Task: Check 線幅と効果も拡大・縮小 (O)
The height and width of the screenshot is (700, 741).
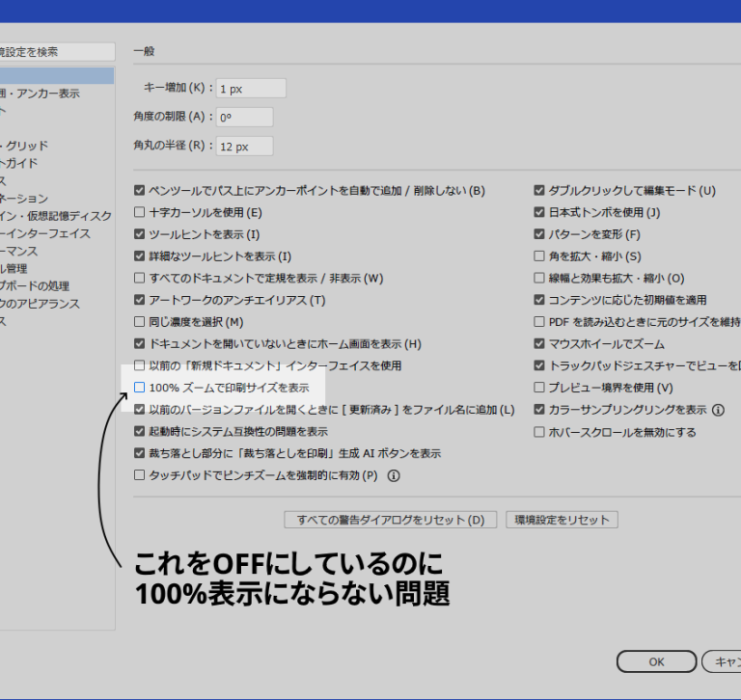Action: [538, 278]
